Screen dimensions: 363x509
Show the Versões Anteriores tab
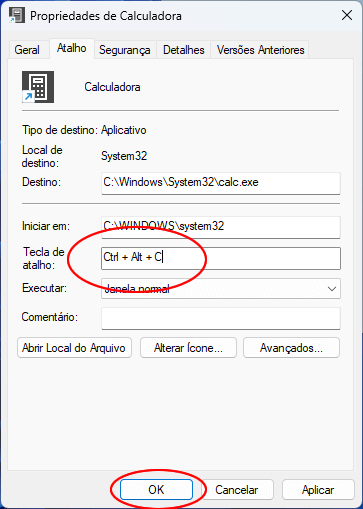(x=260, y=50)
